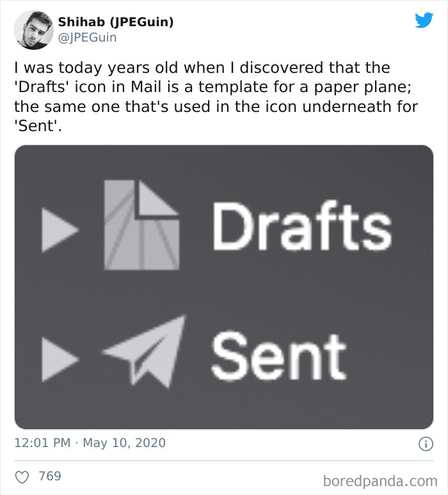Click the phrase 'paper plane;' in the tweet
The width and height of the screenshot is (448, 495).
click(363, 87)
